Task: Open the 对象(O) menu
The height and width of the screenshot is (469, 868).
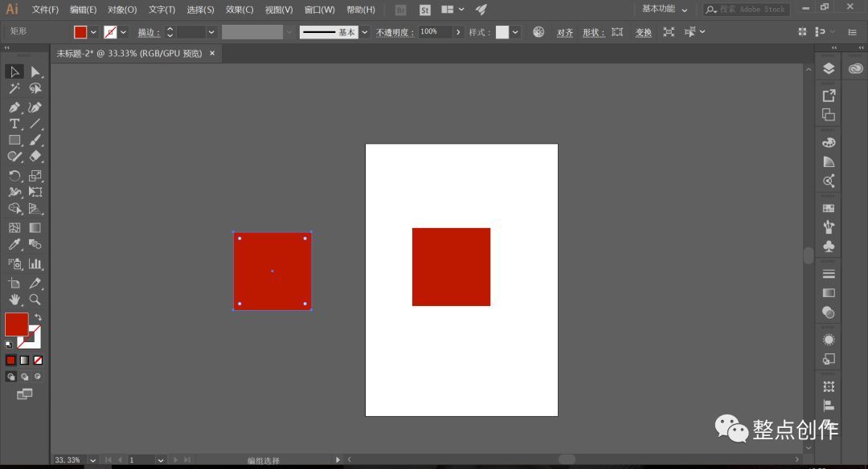Action: tap(122, 10)
